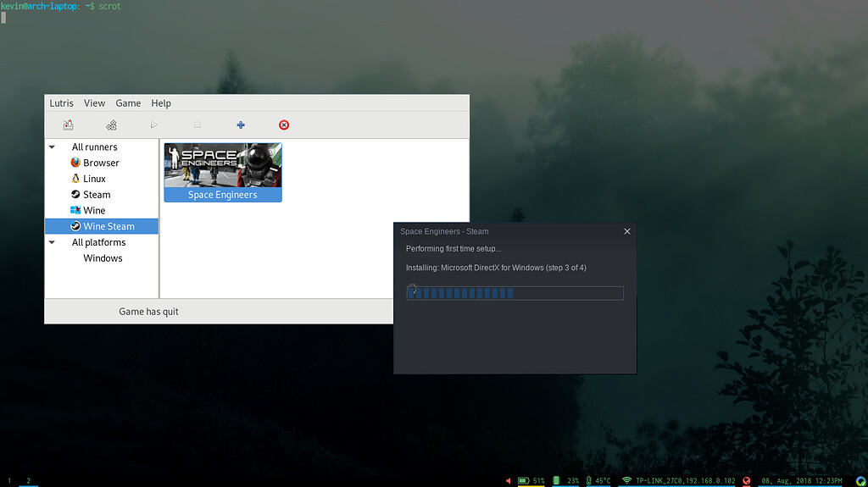Click the stop game toolbar button
This screenshot has height=487, width=868.
point(197,125)
